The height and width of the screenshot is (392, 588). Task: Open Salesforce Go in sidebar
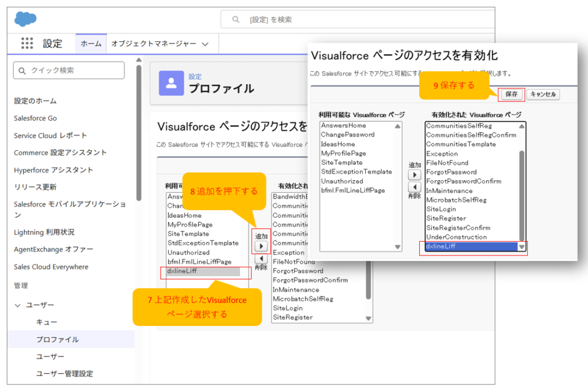pos(35,118)
